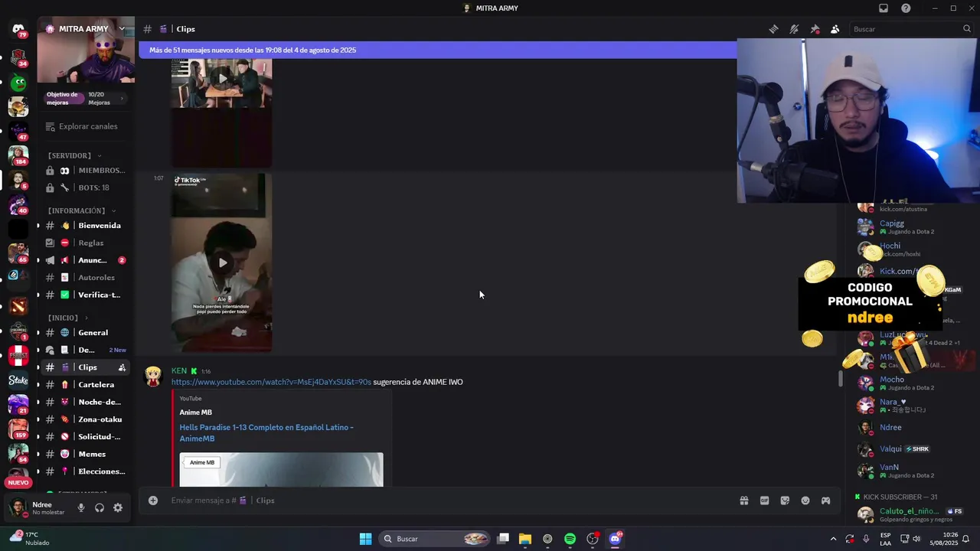Image resolution: width=980 pixels, height=551 pixels.
Task: Open the Stake server icon
Action: click(18, 380)
